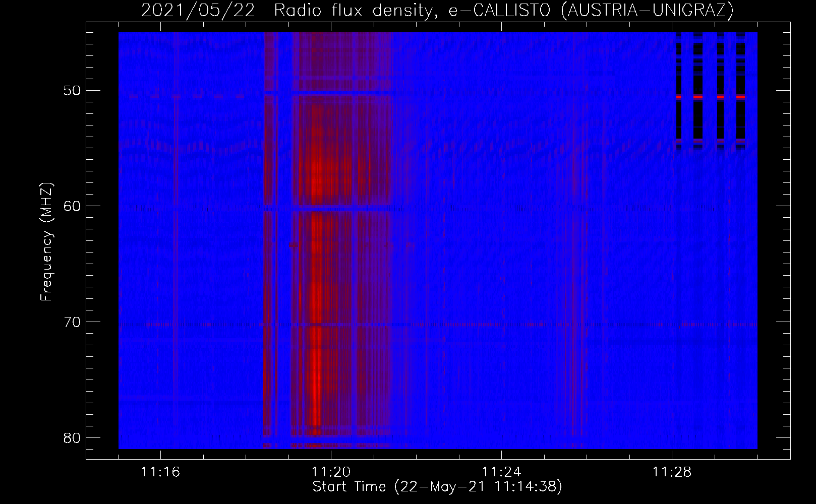
Task: Click the 11:20 time tick label
Action: (331, 472)
